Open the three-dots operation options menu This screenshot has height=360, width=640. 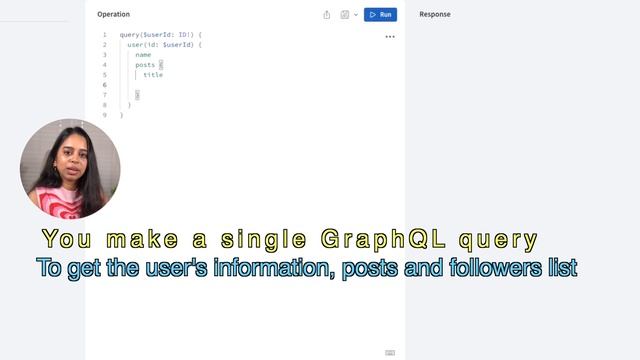tap(390, 37)
